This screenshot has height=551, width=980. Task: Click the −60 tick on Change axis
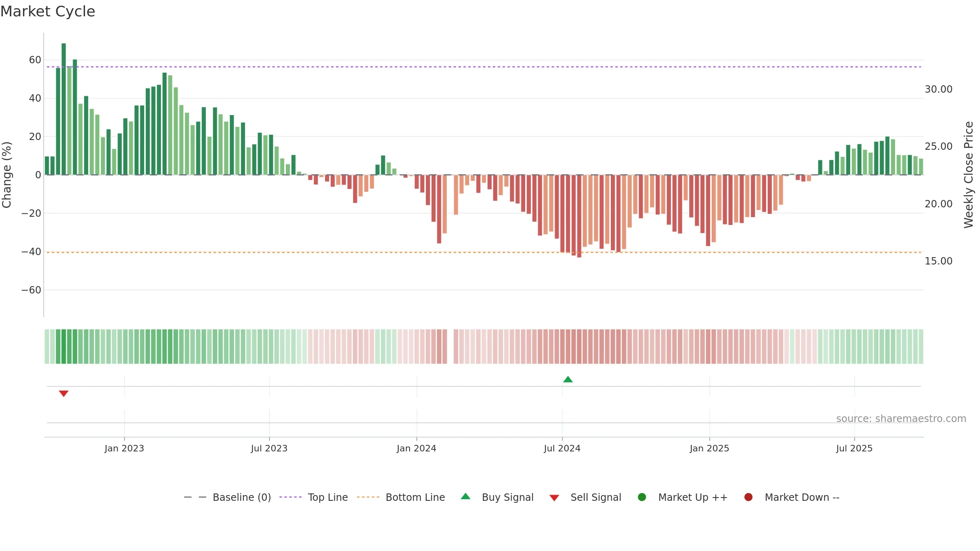click(x=31, y=290)
